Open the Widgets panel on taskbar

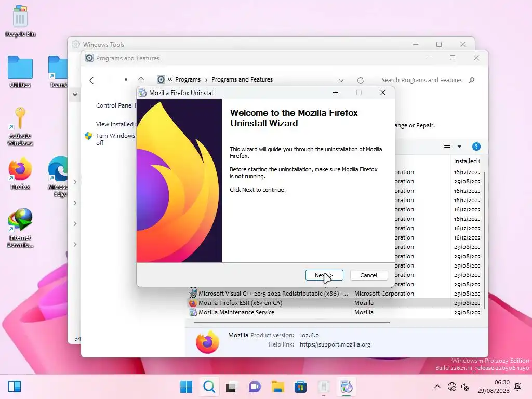point(14,387)
